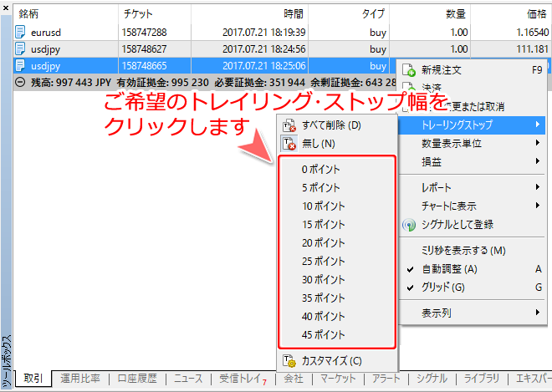Switch to the ライブラリ tab
Screen dimensions: 552x392
pyautogui.click(x=481, y=379)
